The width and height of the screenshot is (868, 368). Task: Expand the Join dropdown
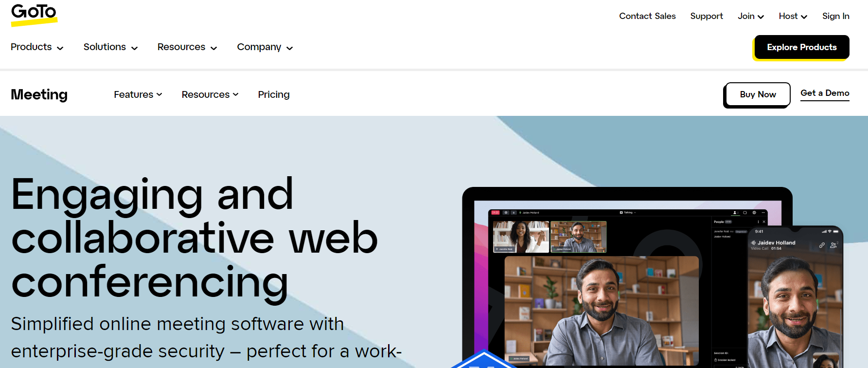pos(751,16)
